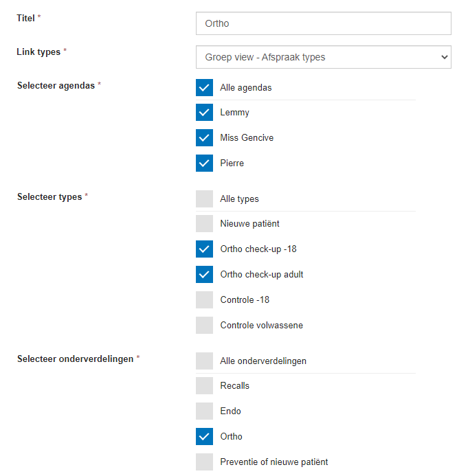
Task: Tick the Endo subdivision checkbox
Action: 204,411
